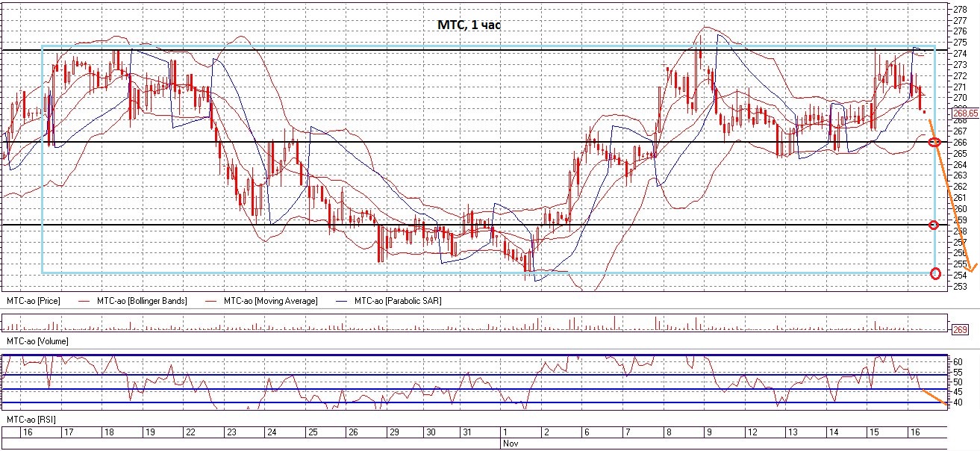Click the 'Nov' month label on date axis
This screenshot has width=980, height=451.
[x=510, y=443]
